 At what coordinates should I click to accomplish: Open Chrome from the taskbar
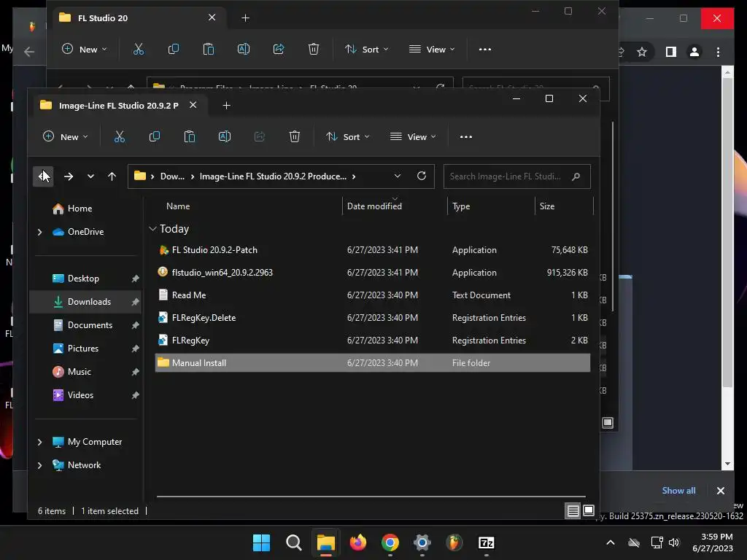coord(390,542)
